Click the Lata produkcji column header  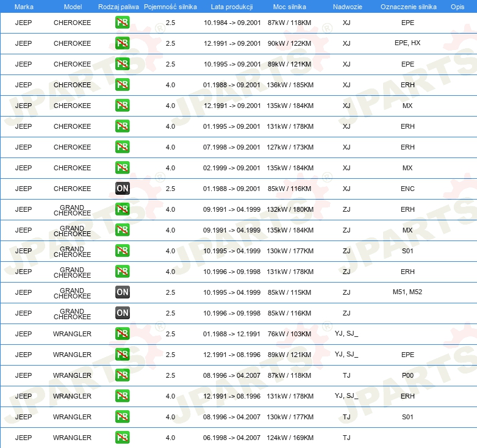click(232, 7)
